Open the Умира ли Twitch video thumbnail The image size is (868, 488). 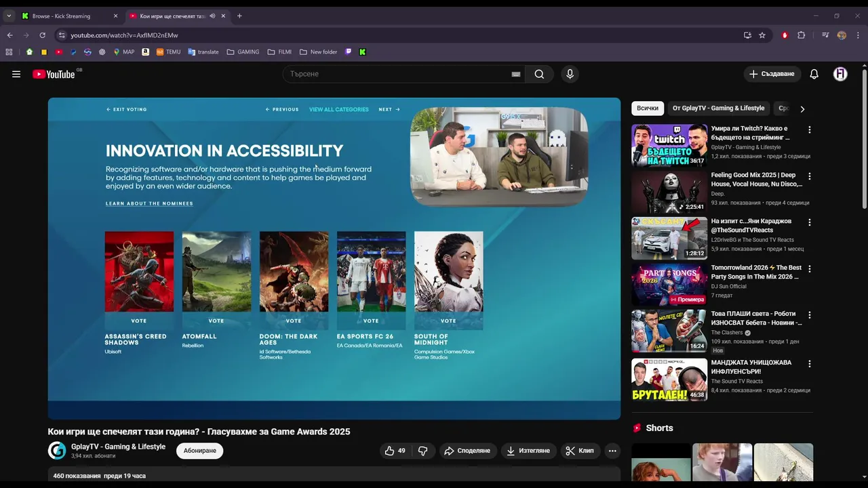coord(669,145)
